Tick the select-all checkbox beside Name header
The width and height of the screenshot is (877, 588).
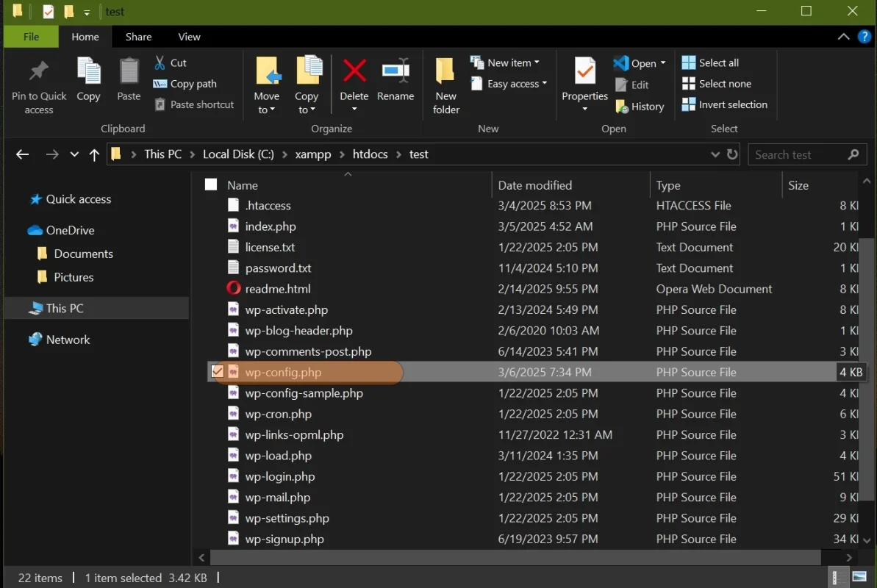[x=211, y=184]
